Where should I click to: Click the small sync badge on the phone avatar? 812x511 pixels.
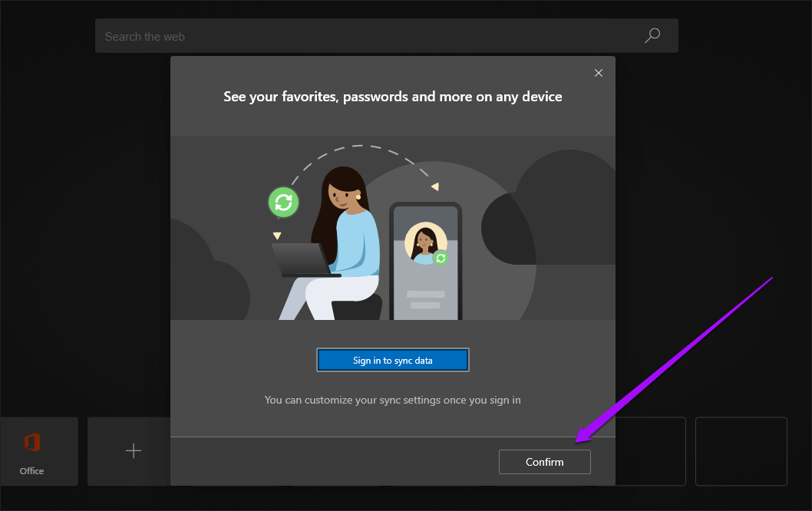tap(441, 259)
